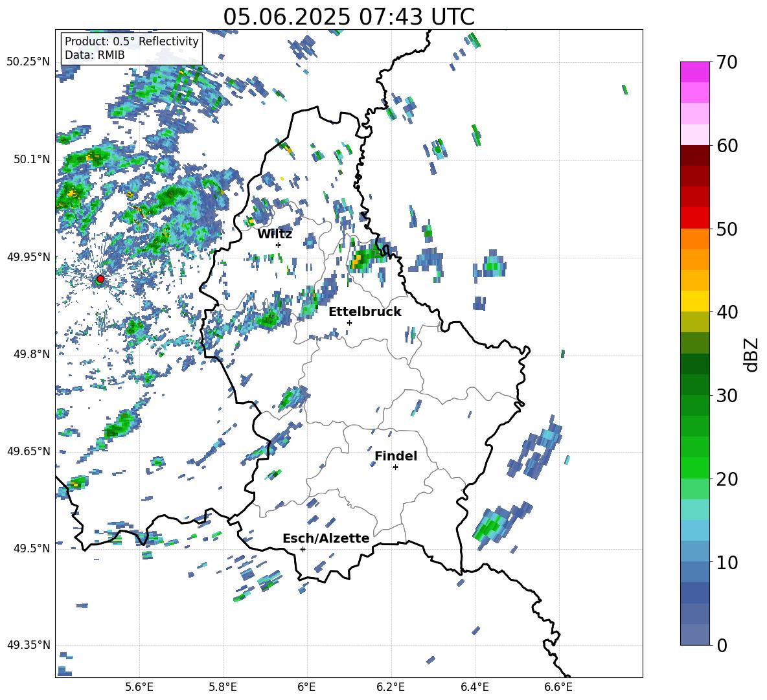Select the Findel city label

(x=396, y=456)
